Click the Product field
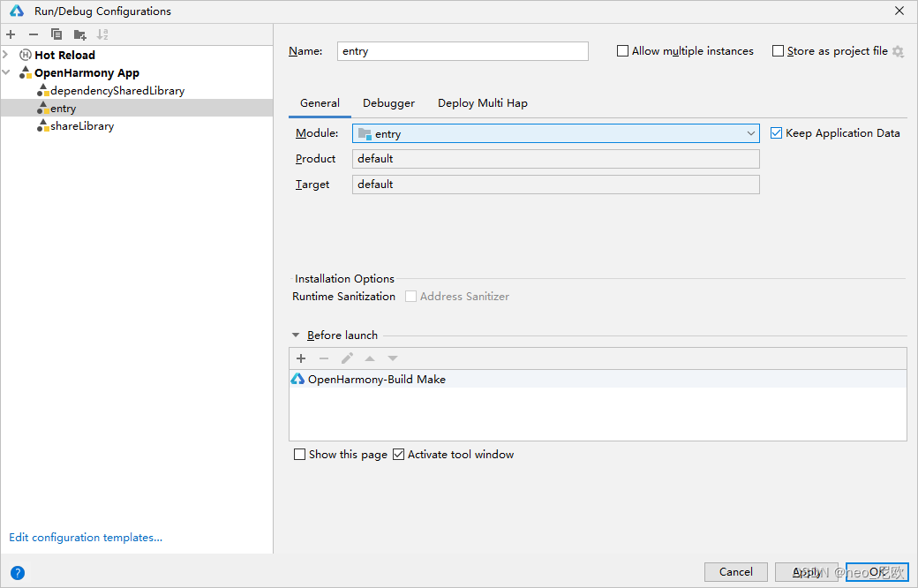Image resolution: width=918 pixels, height=588 pixels. click(555, 159)
